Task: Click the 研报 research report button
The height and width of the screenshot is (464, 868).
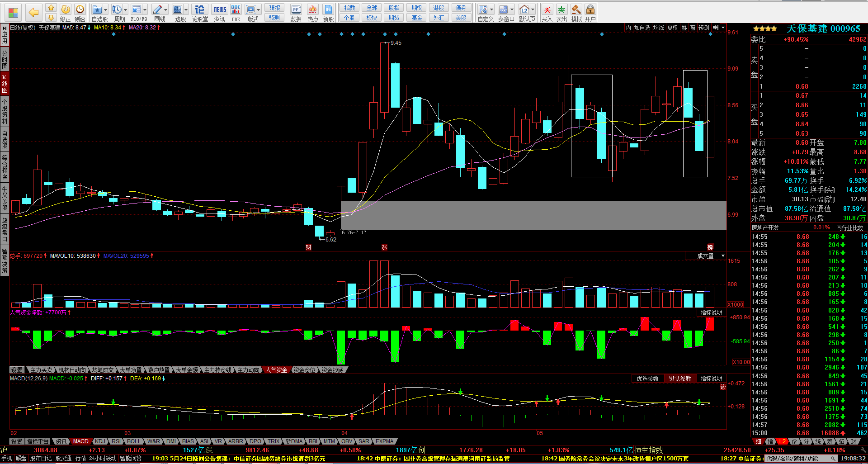Action: pos(274,8)
